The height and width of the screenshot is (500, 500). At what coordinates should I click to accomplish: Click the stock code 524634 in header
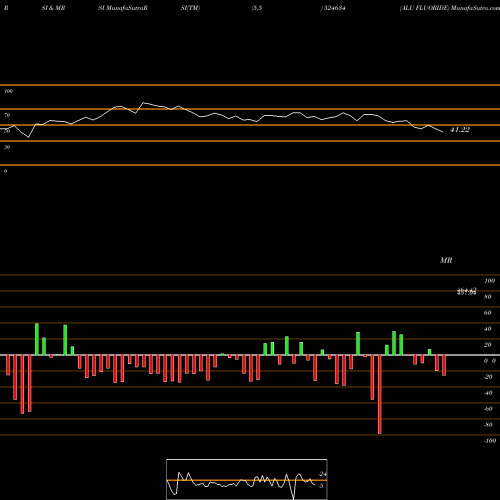coord(333,8)
